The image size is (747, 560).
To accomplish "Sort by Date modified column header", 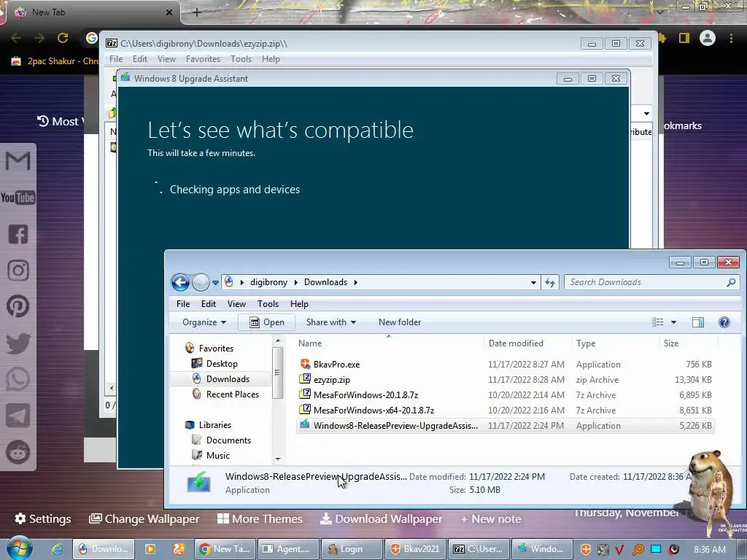I will tap(516, 343).
